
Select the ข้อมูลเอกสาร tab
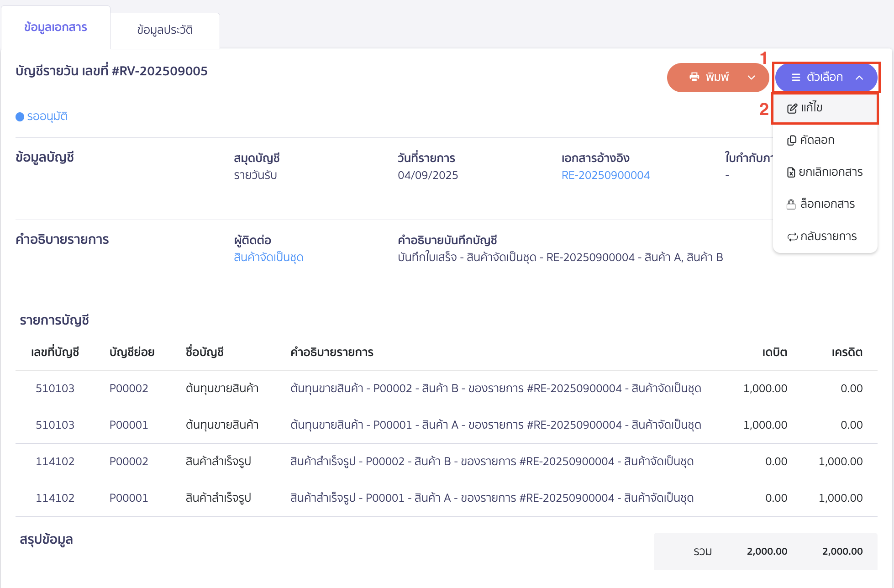click(55, 27)
